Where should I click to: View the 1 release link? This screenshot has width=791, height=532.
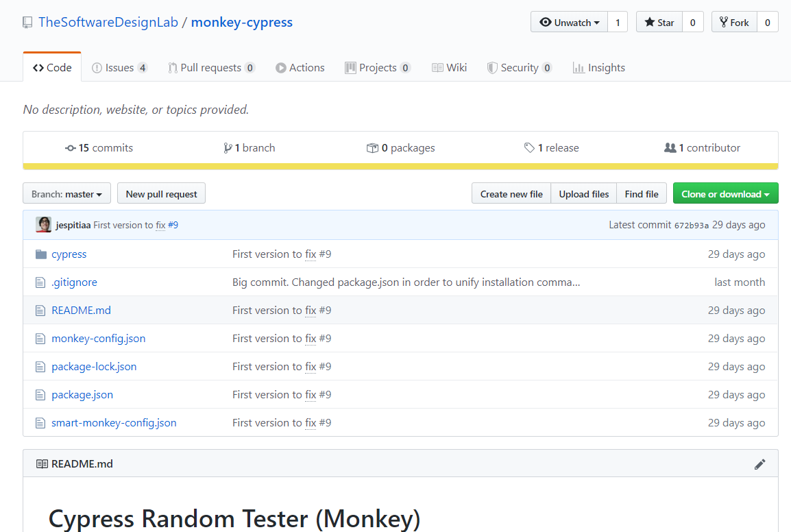(551, 148)
